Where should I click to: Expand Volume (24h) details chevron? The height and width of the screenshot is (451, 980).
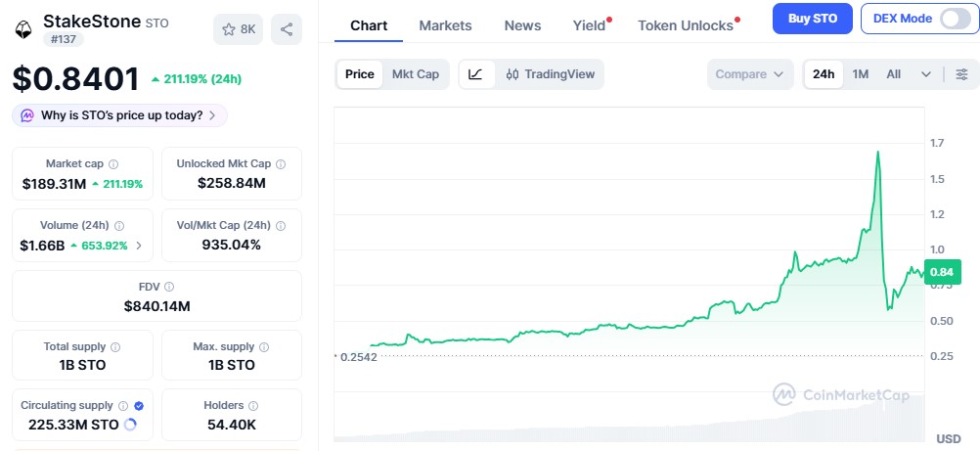pyautogui.click(x=139, y=246)
